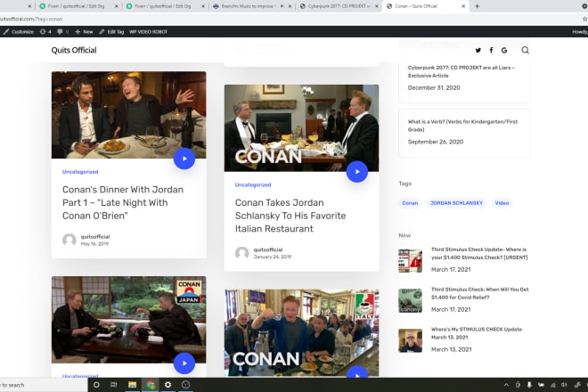Open the Google social icon

point(504,50)
